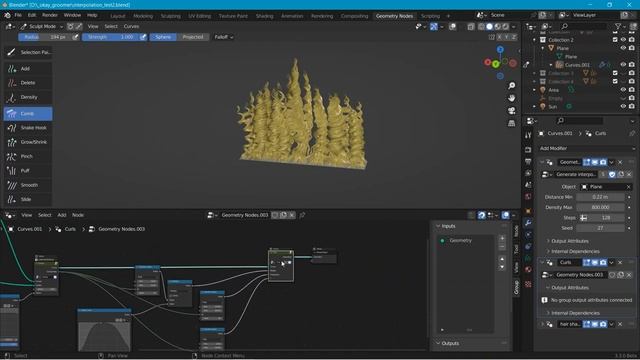Click the blue Z axis gizmo handle
This screenshot has width=640, height=360.
[500, 49]
